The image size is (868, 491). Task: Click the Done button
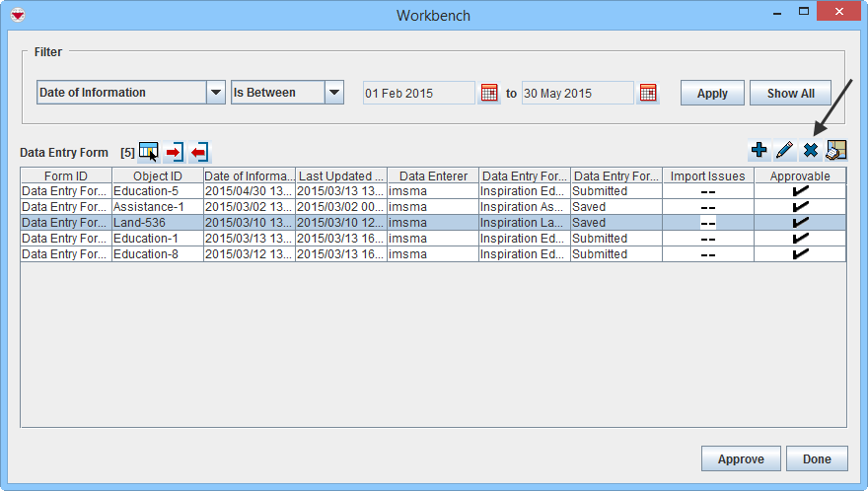point(817,459)
